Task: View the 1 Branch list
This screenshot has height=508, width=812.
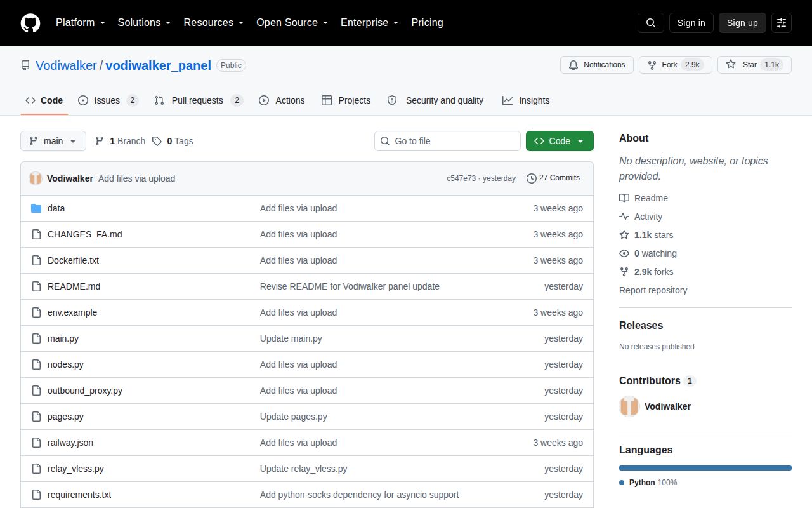Action: pos(120,141)
